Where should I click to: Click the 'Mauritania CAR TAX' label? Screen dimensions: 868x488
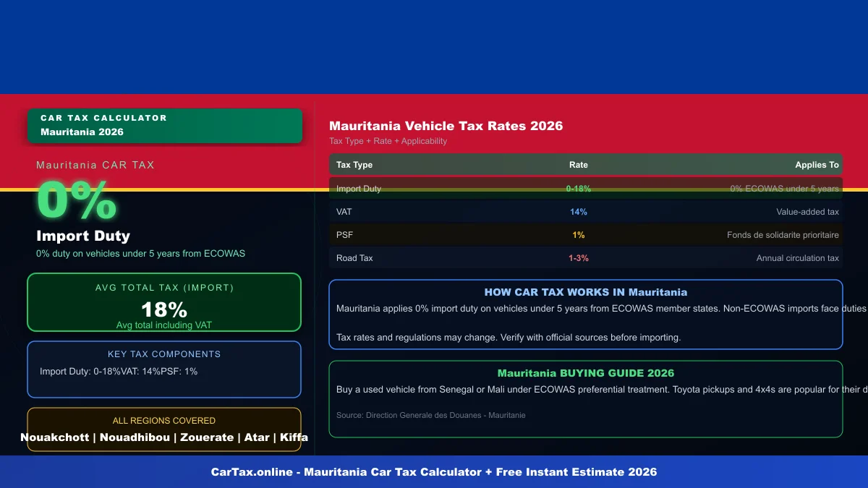pyautogui.click(x=95, y=165)
